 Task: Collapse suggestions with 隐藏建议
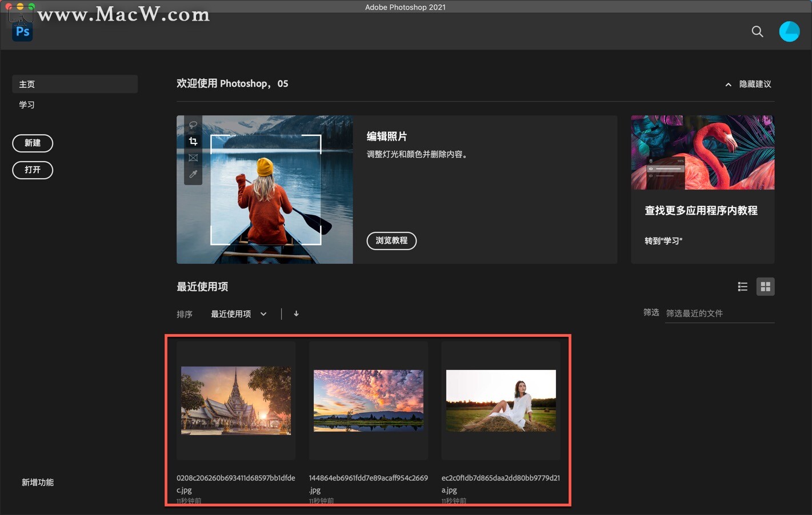748,84
